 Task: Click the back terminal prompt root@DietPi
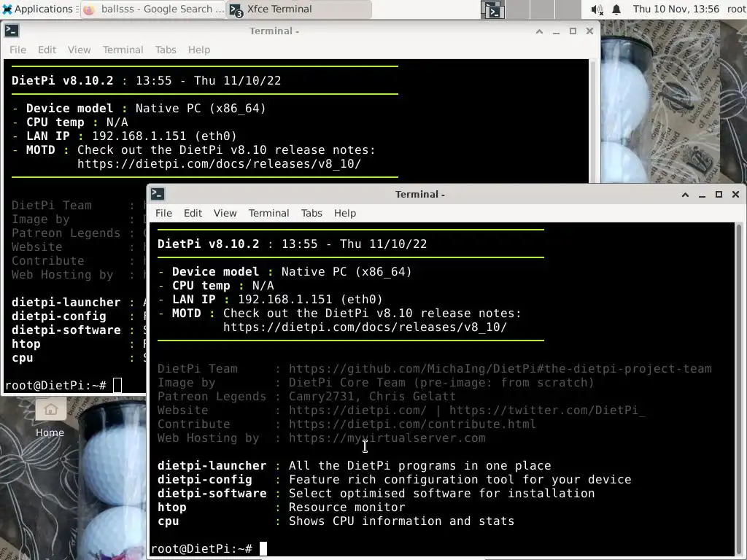(x=55, y=385)
